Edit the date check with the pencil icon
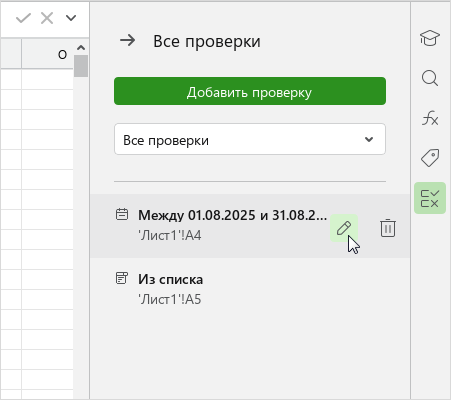 point(344,228)
